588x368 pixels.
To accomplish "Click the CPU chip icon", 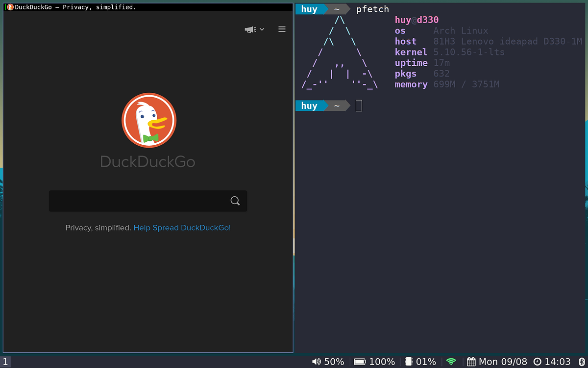I will tap(409, 362).
